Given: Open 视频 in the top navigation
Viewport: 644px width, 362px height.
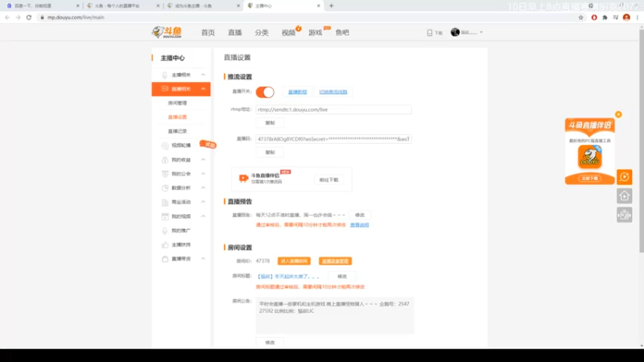Looking at the screenshot, I should (x=288, y=32).
